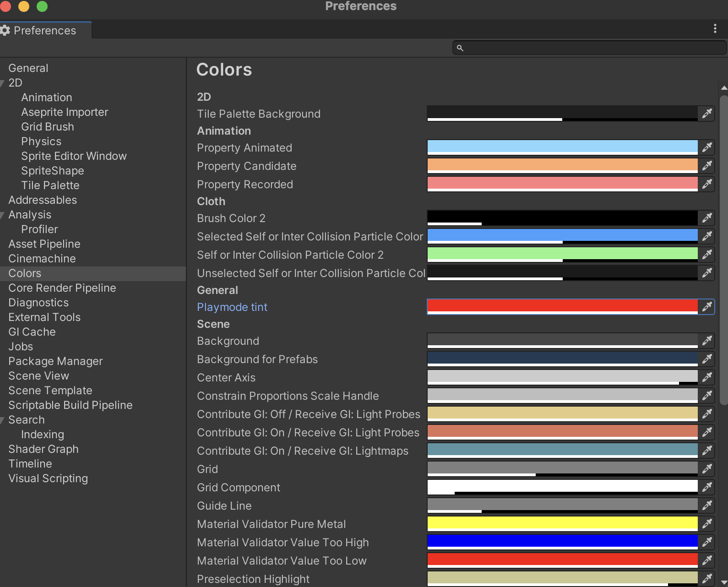The image size is (728, 587).
Task: Open the Playmode tint red color swatch
Action: 562,307
